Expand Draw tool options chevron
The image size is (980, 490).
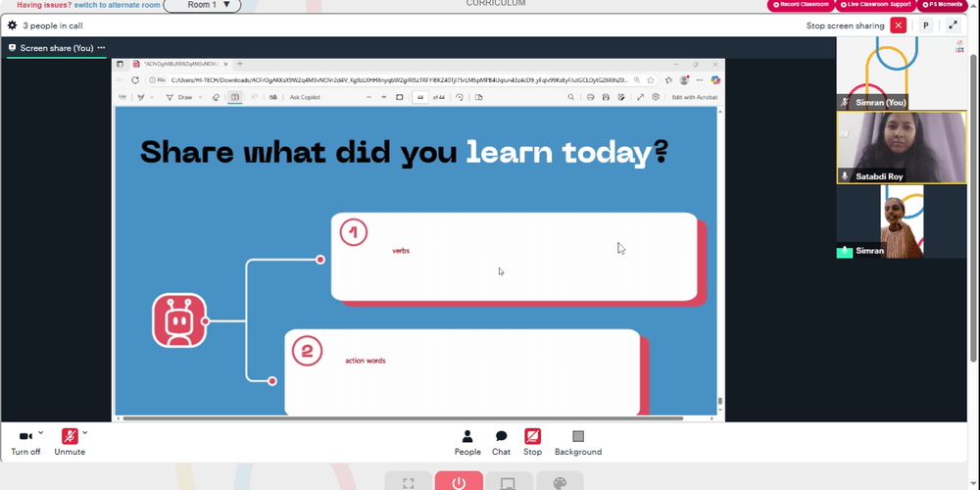pyautogui.click(x=200, y=97)
